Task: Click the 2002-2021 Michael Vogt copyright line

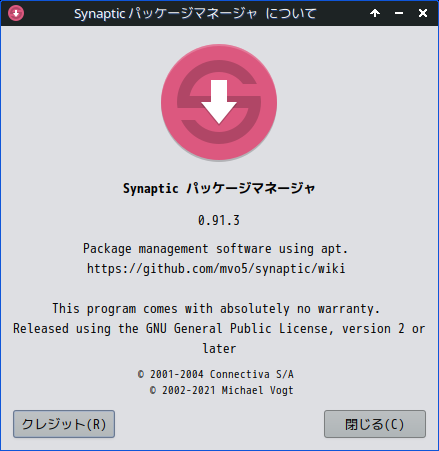Action: click(222, 390)
